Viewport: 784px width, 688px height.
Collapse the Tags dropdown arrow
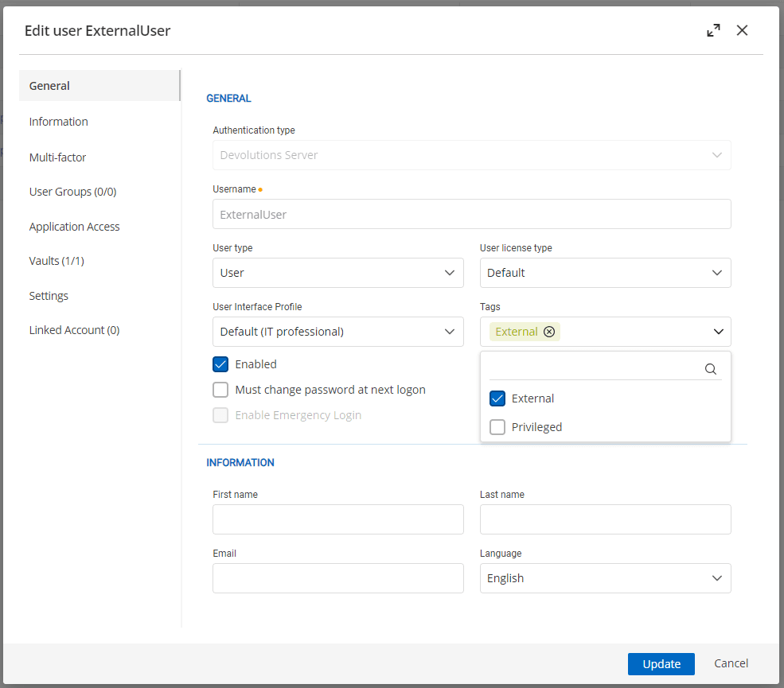point(717,332)
